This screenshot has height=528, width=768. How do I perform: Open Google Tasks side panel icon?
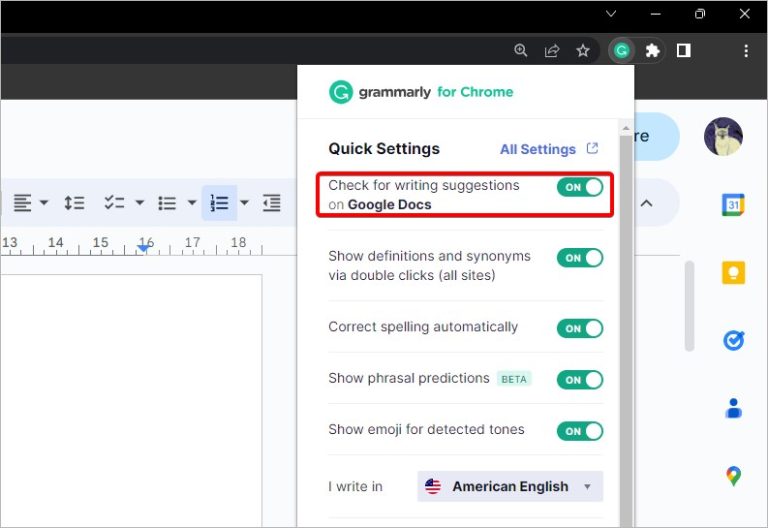pos(733,340)
